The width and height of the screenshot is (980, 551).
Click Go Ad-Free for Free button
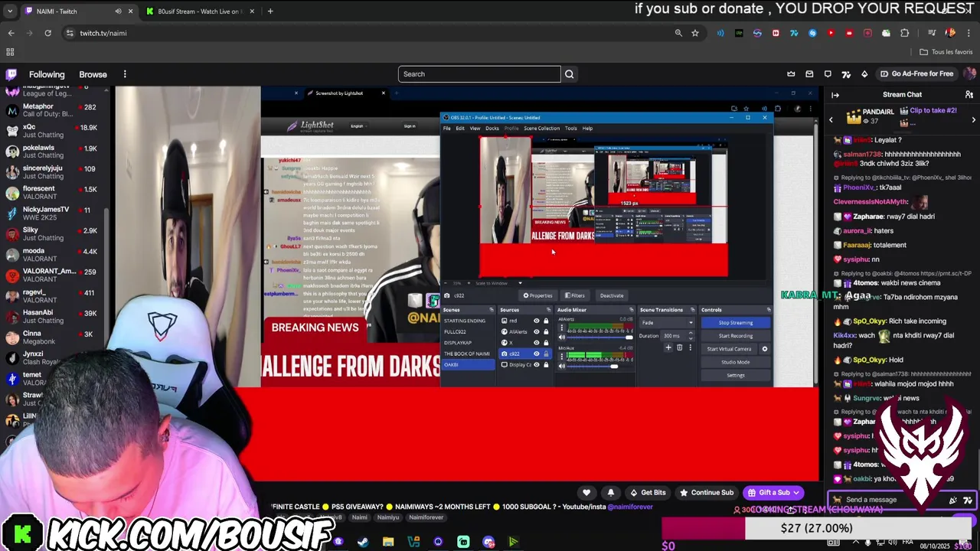tap(916, 74)
